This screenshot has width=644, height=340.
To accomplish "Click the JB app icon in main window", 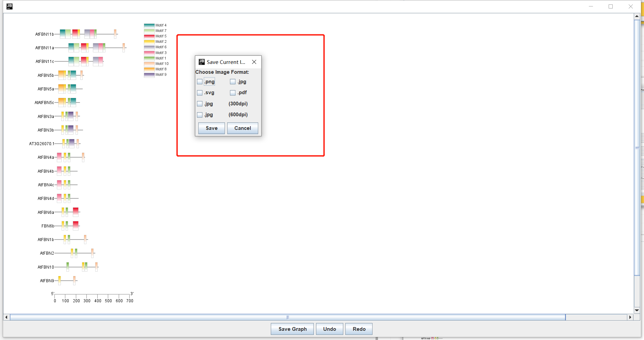I will click(10, 6).
